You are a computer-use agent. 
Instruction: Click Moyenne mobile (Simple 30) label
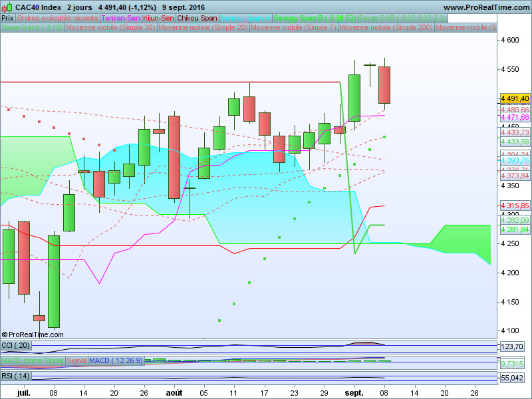click(110, 27)
